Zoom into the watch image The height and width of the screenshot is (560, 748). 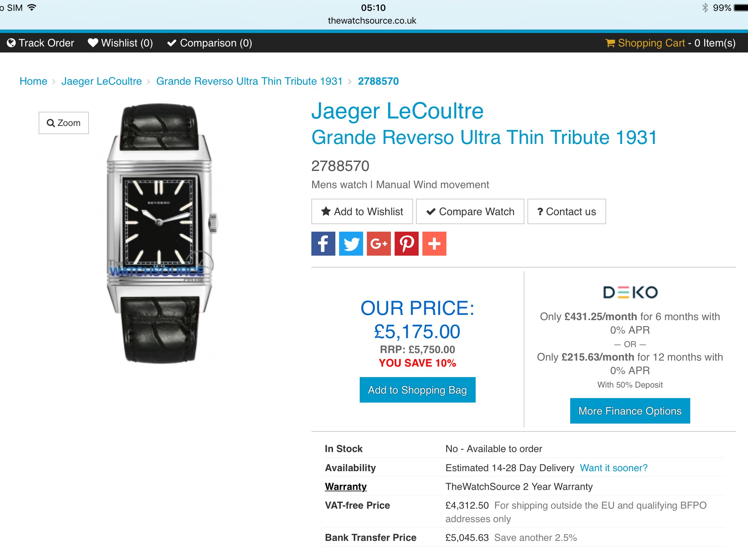(x=64, y=123)
